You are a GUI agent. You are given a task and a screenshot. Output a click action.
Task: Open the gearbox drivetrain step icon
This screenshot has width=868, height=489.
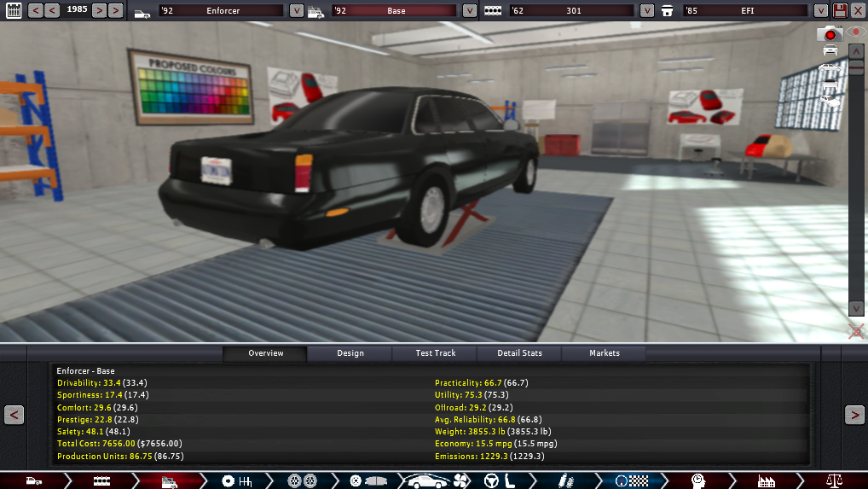(x=238, y=480)
